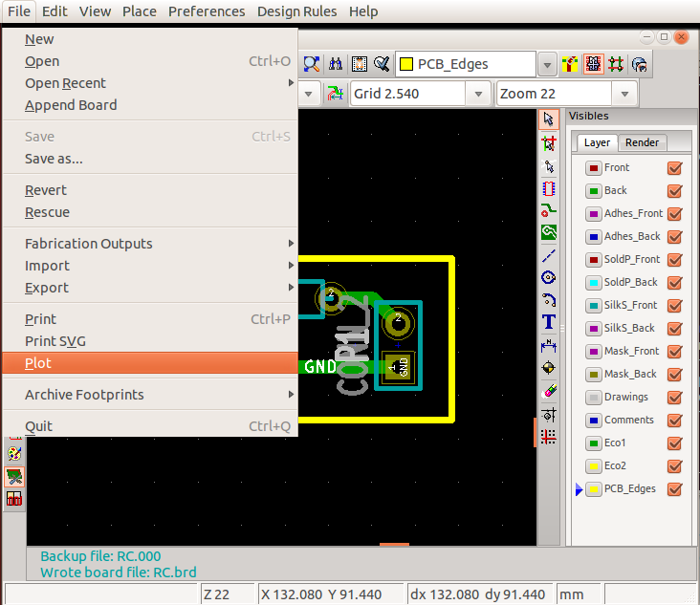This screenshot has width=700, height=605.
Task: Click the color palette icon on left toolbar
Action: 14,454
